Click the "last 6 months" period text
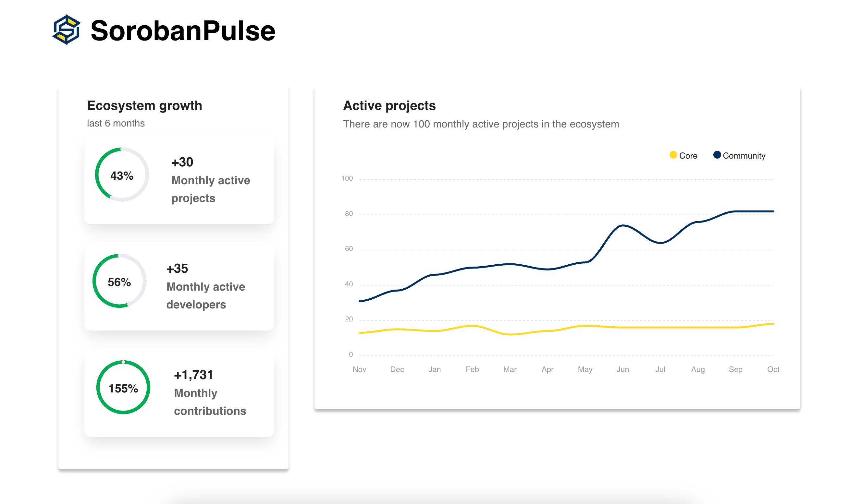Screen dimensions: 862x504 click(116, 123)
